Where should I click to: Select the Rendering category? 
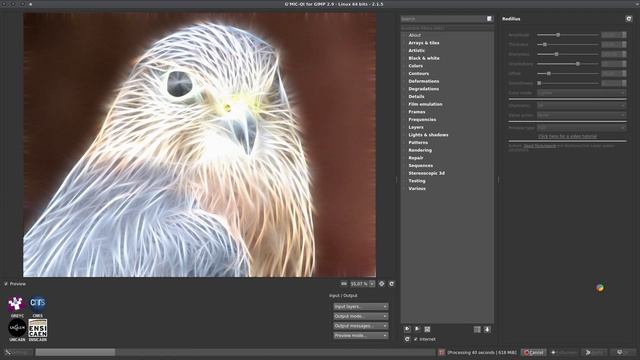(x=420, y=150)
